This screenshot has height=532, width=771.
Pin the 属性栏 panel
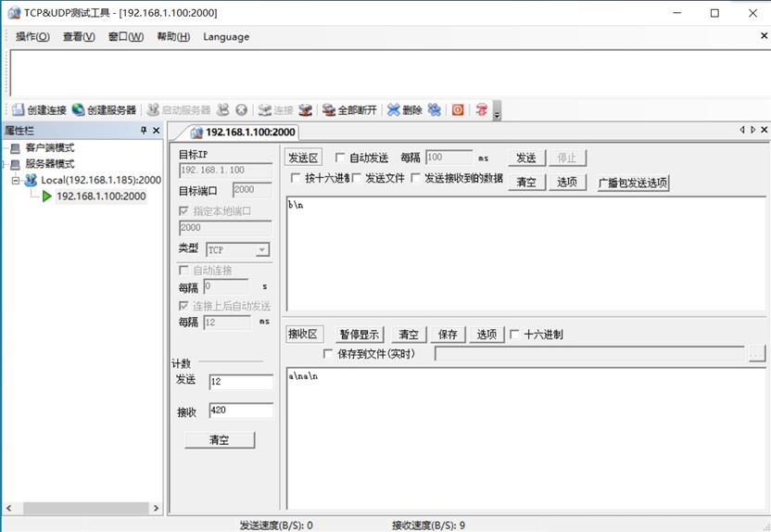click(x=144, y=131)
